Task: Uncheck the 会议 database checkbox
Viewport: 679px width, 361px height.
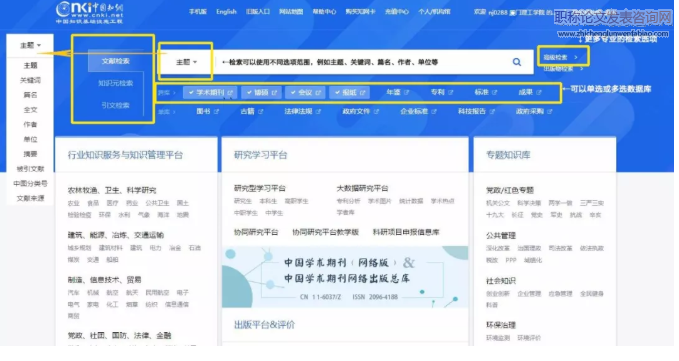Action: (293, 93)
